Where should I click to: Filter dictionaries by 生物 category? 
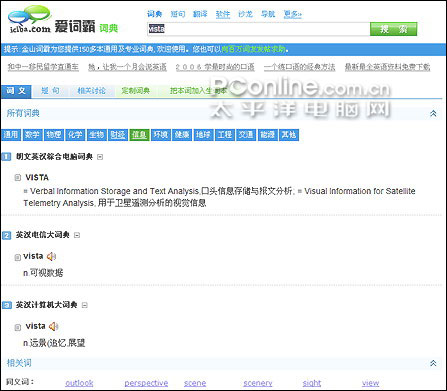click(96, 135)
